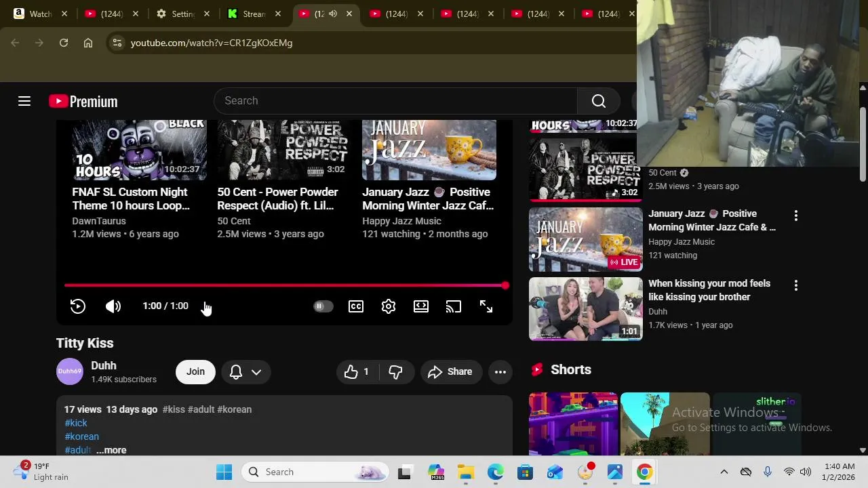Click the address bar URL
Screen dimensions: 868x488
(212, 43)
